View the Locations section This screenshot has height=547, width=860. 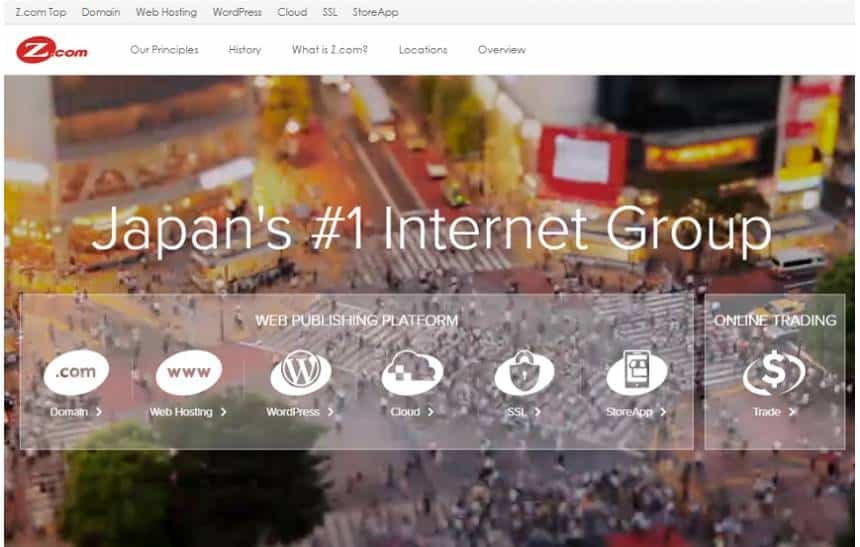tap(423, 50)
